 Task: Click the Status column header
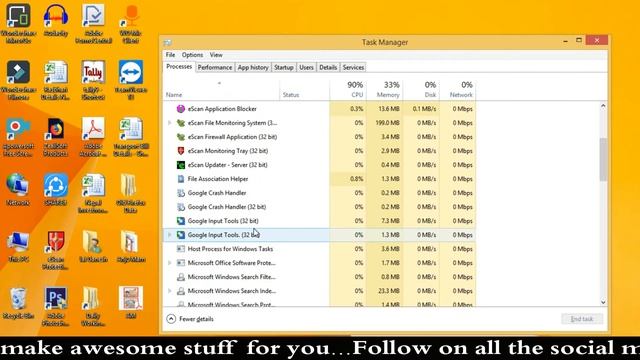pyautogui.click(x=304, y=89)
